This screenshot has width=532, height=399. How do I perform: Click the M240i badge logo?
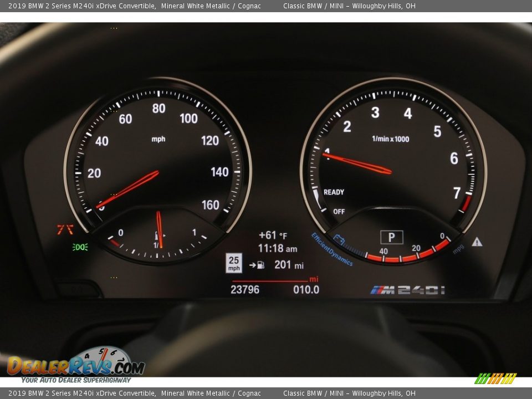(407, 290)
